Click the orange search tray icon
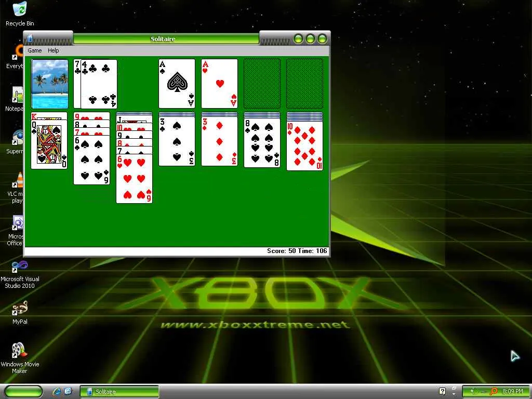The width and height of the screenshot is (532, 399). 494,392
